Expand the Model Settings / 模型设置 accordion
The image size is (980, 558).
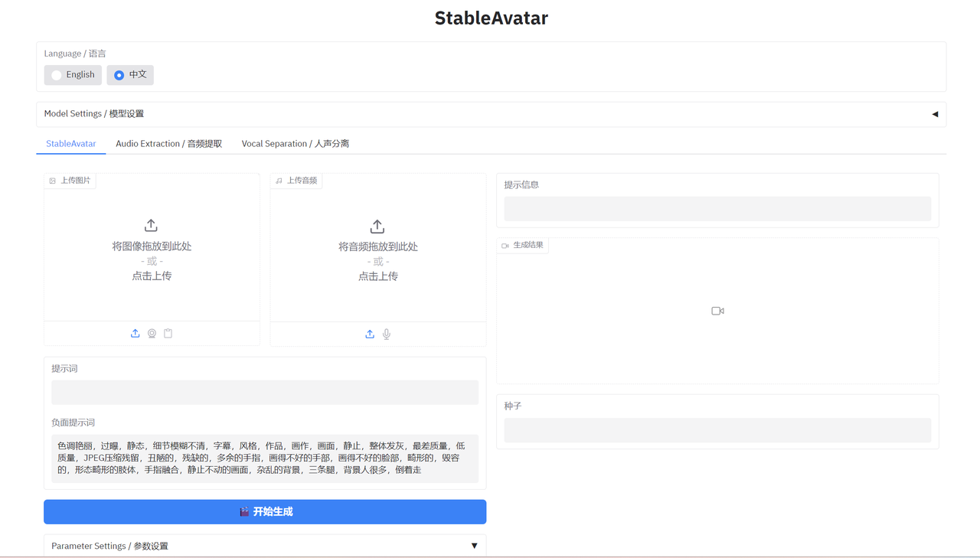(x=491, y=114)
